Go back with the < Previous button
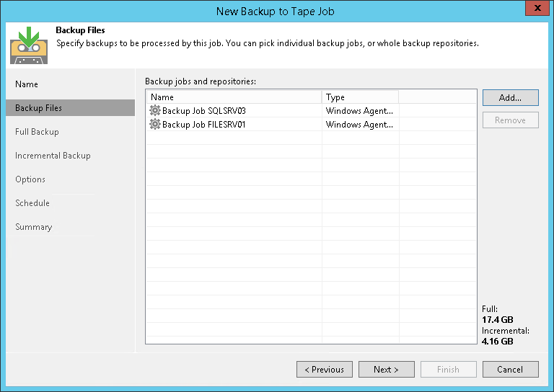The image size is (554, 392). tap(325, 370)
